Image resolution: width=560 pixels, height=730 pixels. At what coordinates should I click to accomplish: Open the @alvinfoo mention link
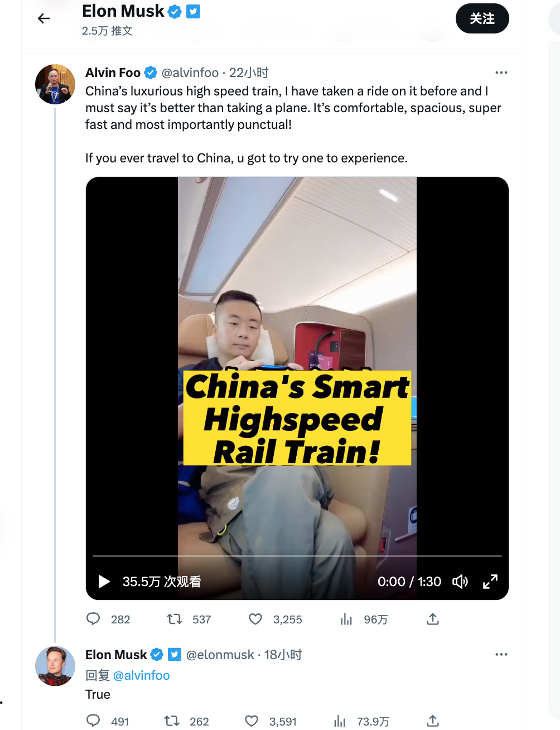(x=142, y=675)
